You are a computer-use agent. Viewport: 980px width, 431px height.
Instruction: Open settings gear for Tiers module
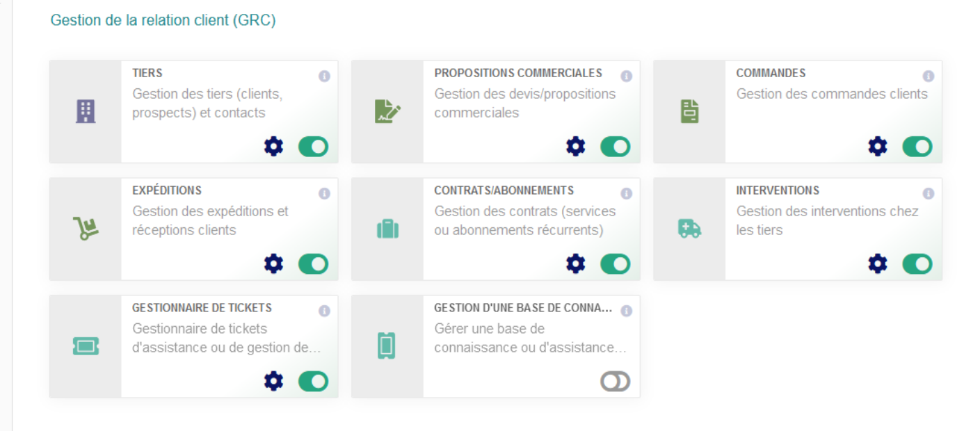(x=273, y=147)
